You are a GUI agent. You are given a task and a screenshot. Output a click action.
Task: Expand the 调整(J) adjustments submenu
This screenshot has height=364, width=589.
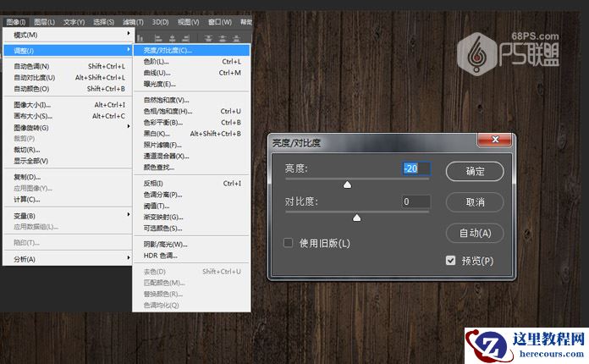(x=67, y=50)
